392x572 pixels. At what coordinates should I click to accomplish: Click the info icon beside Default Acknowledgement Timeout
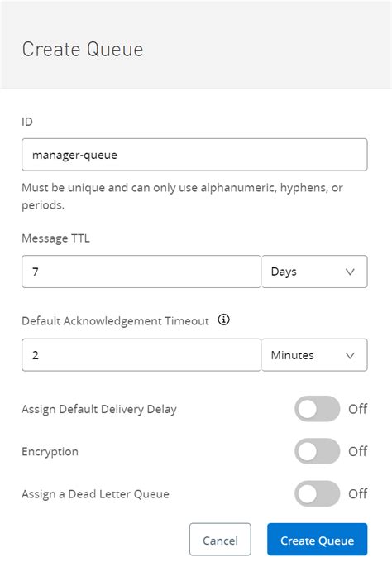[x=223, y=320]
